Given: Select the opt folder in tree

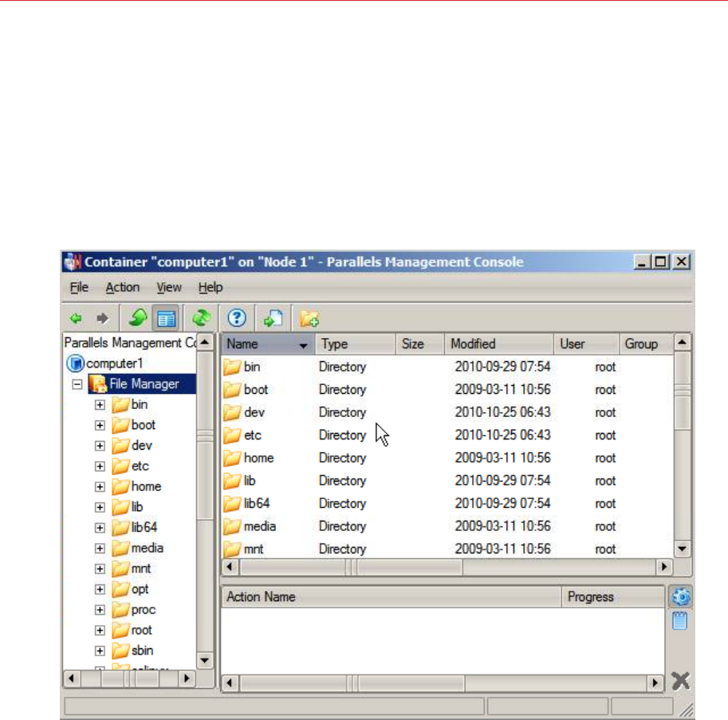Looking at the screenshot, I should point(140,589).
